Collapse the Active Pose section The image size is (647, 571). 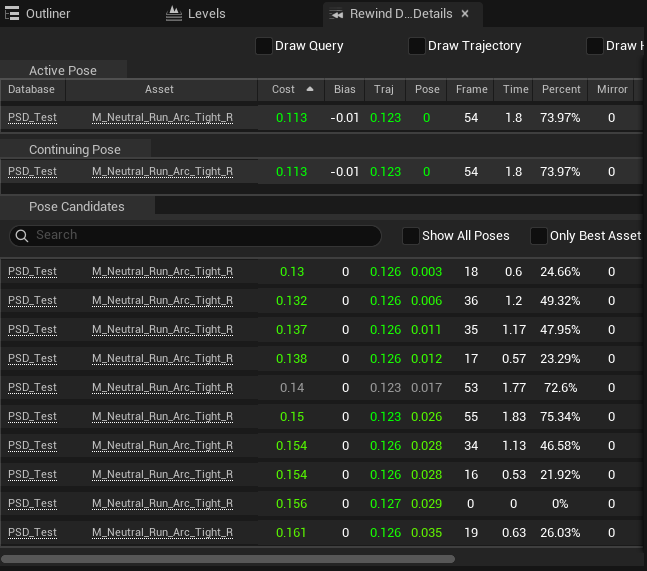click(63, 71)
